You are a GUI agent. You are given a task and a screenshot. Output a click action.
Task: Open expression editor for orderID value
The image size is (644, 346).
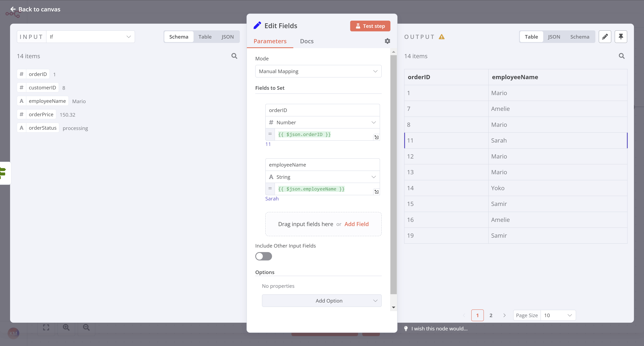(377, 137)
